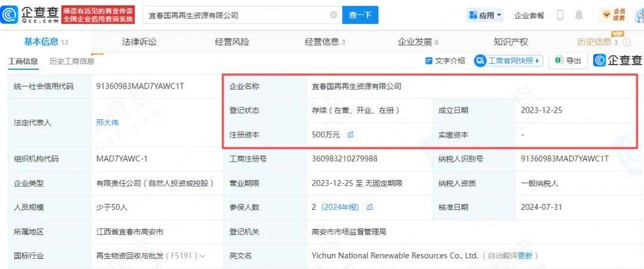Select credit code 91360983MAD7YAWC1T under 统一社会信用代码
644x269 pixels.
pos(140,86)
